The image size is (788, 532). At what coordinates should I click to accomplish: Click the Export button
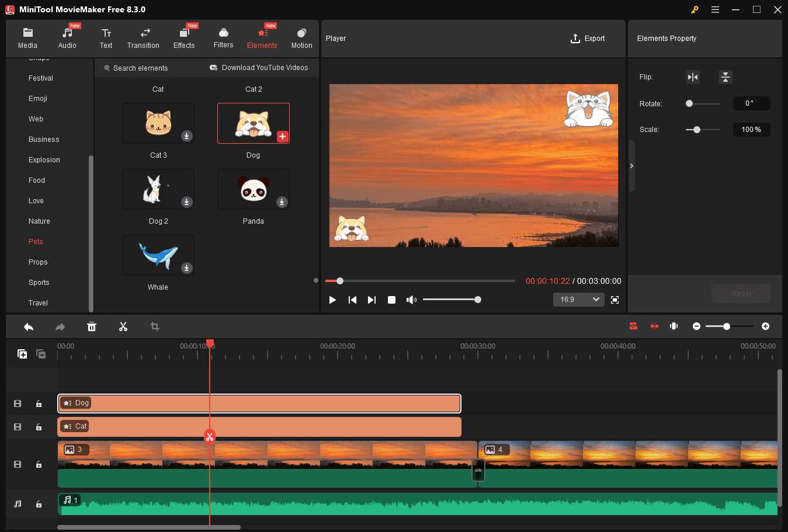coord(588,39)
